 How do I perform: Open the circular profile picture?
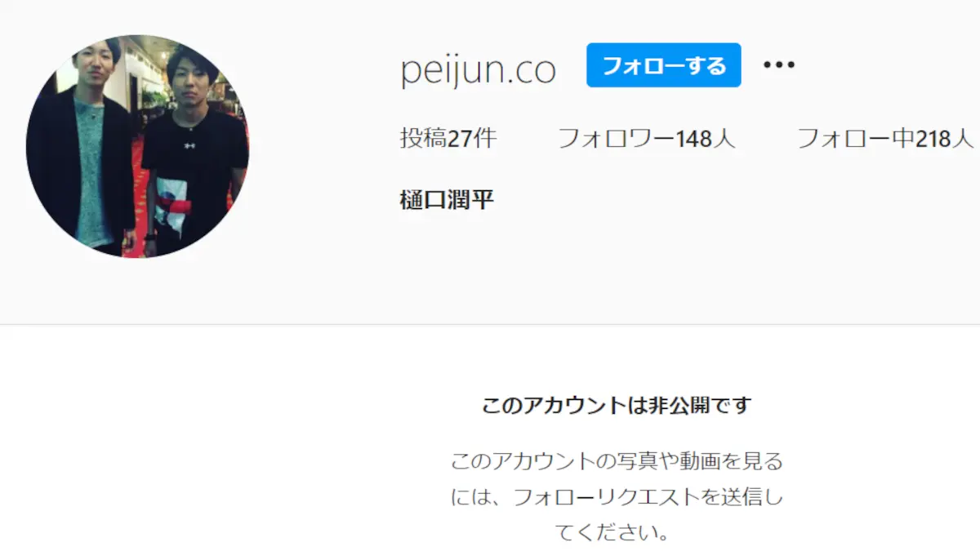(x=137, y=146)
